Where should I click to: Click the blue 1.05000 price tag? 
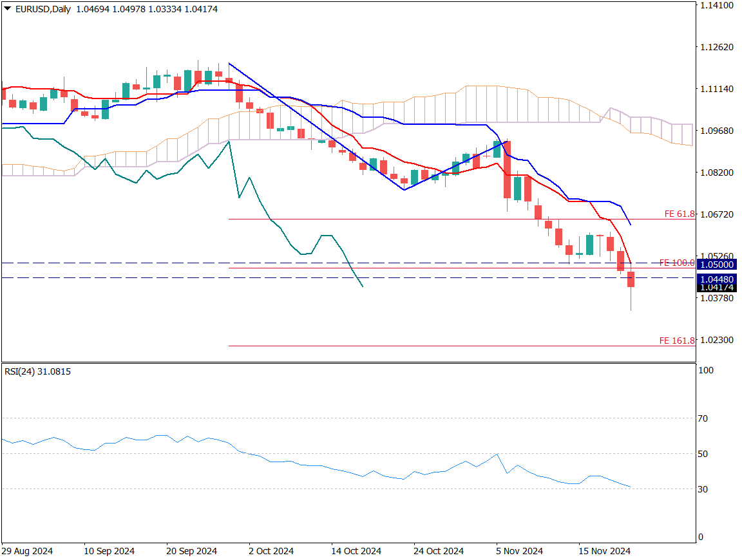pos(717,265)
